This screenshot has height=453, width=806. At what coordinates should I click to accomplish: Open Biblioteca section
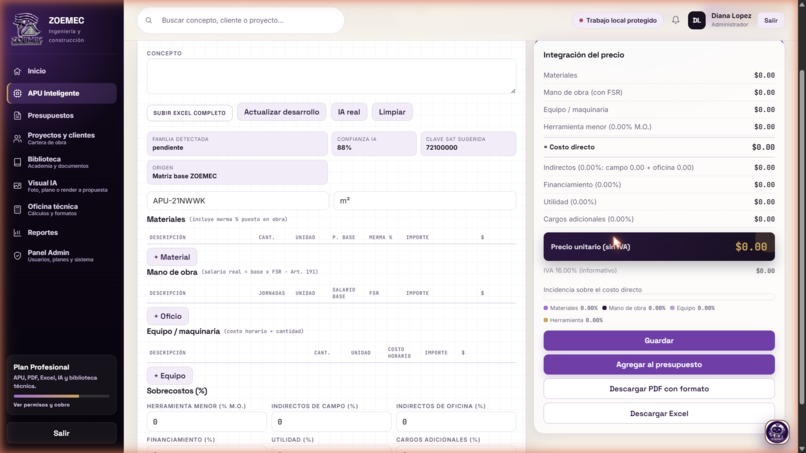[x=62, y=162]
